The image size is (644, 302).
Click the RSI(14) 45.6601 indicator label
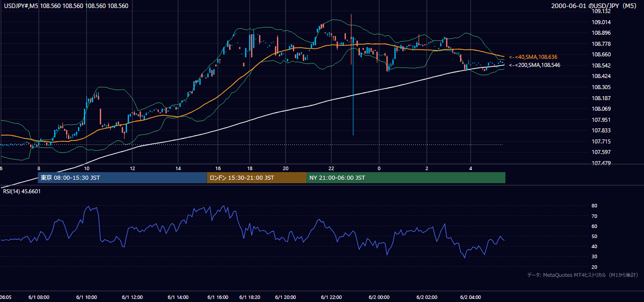[x=21, y=191]
